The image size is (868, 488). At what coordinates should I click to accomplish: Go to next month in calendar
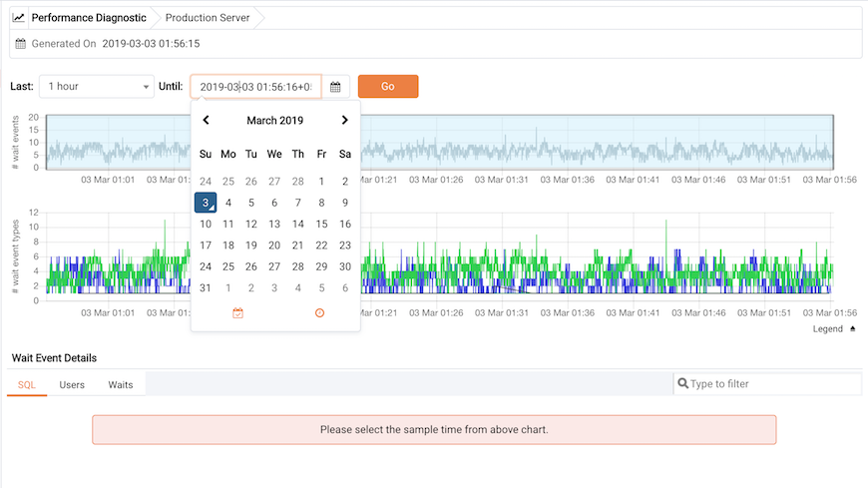(344, 120)
